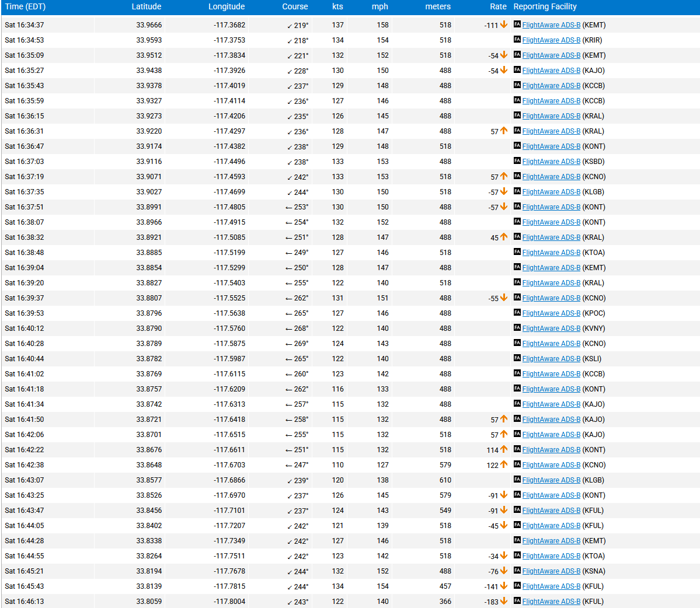Click the orange climb arrow beside rate 122

(504, 464)
